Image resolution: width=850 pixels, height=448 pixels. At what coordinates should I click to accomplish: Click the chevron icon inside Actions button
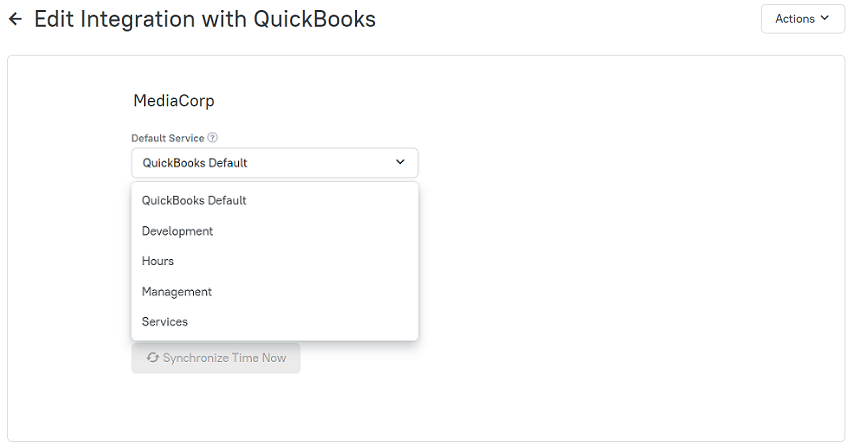point(825,18)
